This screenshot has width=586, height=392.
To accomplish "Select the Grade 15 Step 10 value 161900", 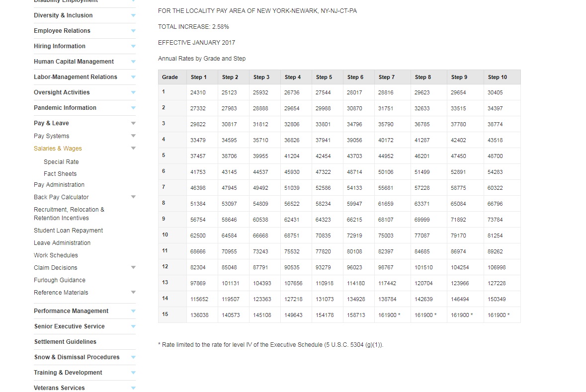I will click(499, 314).
